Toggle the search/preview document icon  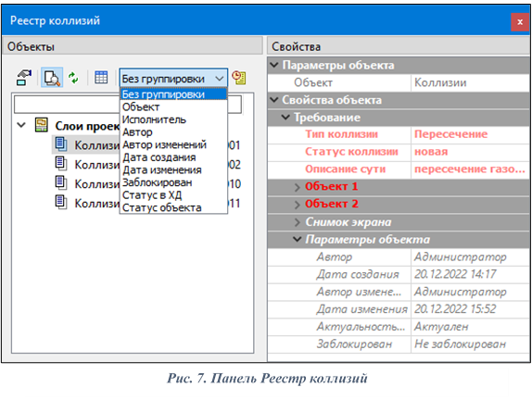(x=52, y=78)
